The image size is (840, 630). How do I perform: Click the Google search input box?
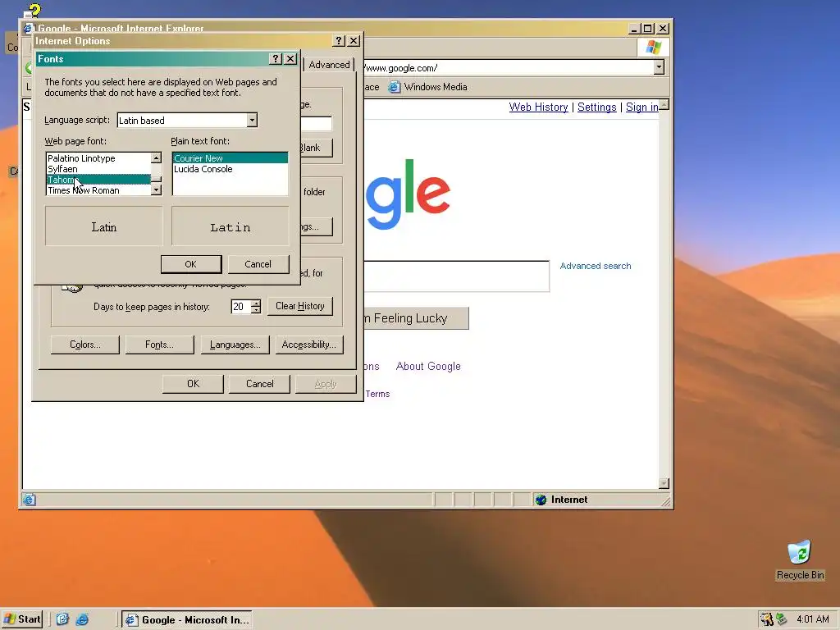click(456, 276)
